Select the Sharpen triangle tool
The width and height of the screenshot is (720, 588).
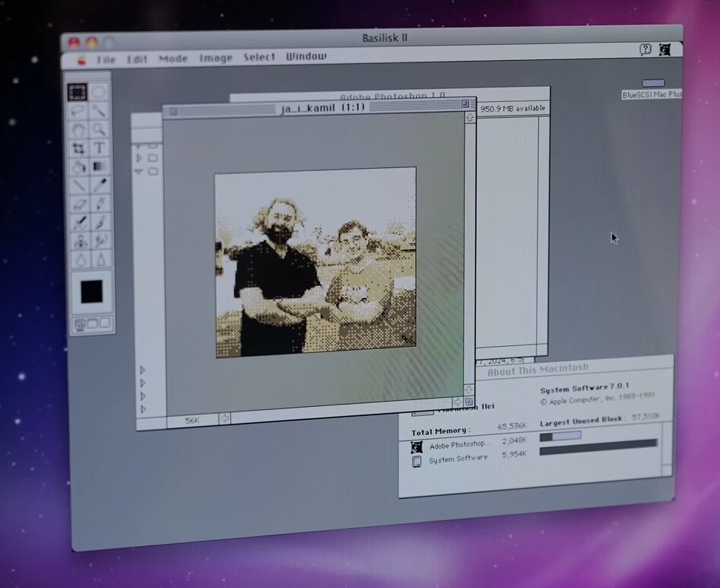click(101, 259)
